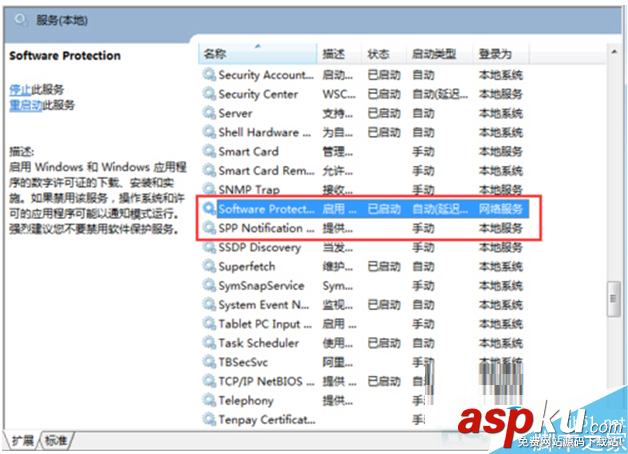Sort by the 启动类型 column header

point(439,54)
